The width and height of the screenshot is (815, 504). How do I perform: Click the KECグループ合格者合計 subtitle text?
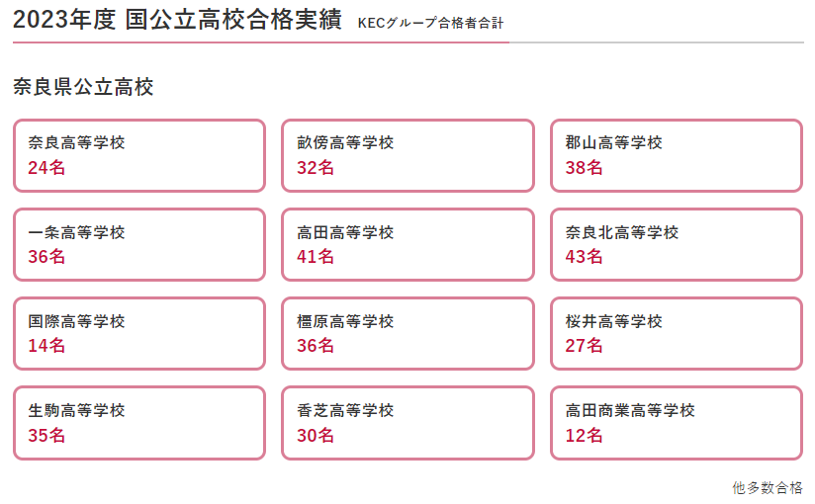431,23
